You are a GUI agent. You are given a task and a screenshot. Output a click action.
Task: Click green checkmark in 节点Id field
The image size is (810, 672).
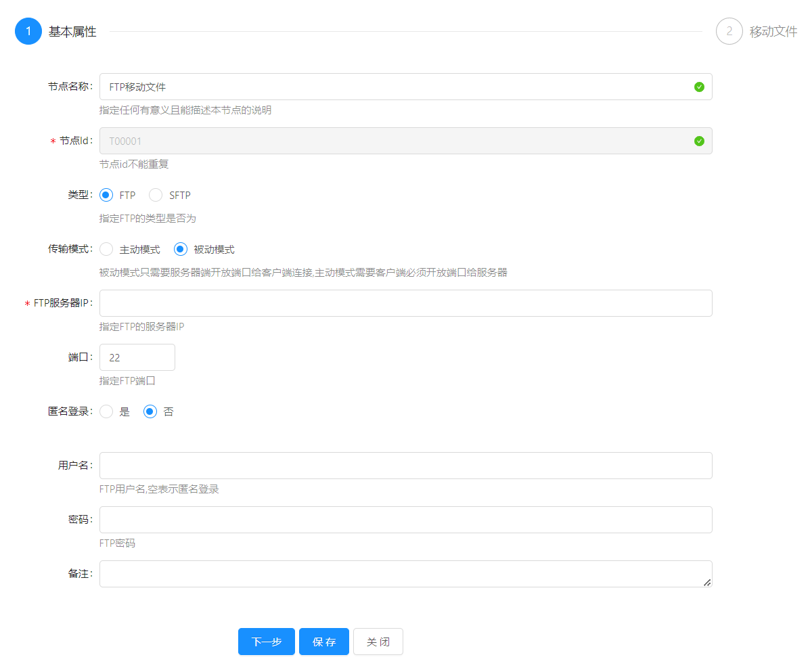(x=699, y=141)
